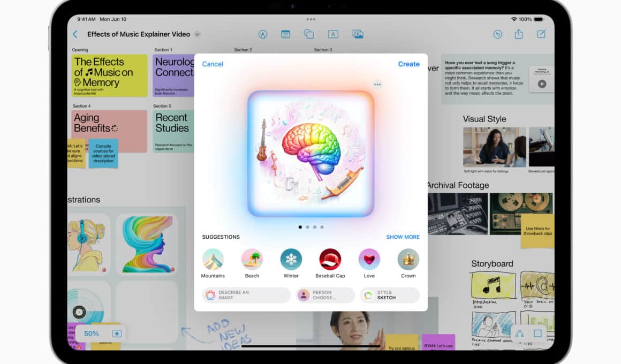Click the 'Effects of Music Explainer Video' title
Image resolution: width=621 pixels, height=364 pixels.
(x=139, y=34)
